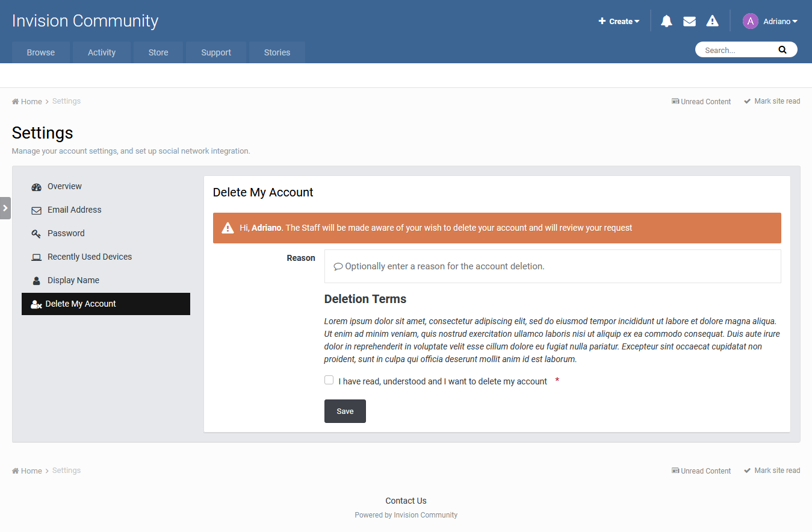Click the Contact Us footer link
The image size is (812, 532).
pyautogui.click(x=406, y=501)
